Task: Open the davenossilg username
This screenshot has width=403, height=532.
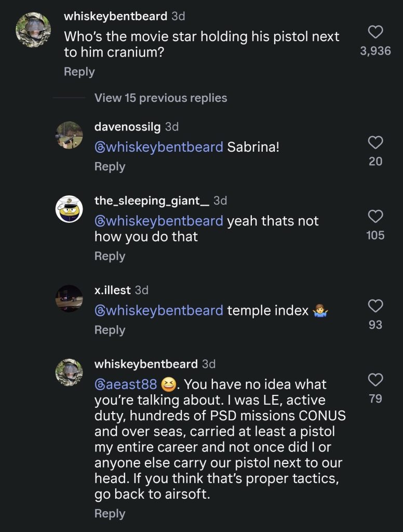Action: (128, 126)
